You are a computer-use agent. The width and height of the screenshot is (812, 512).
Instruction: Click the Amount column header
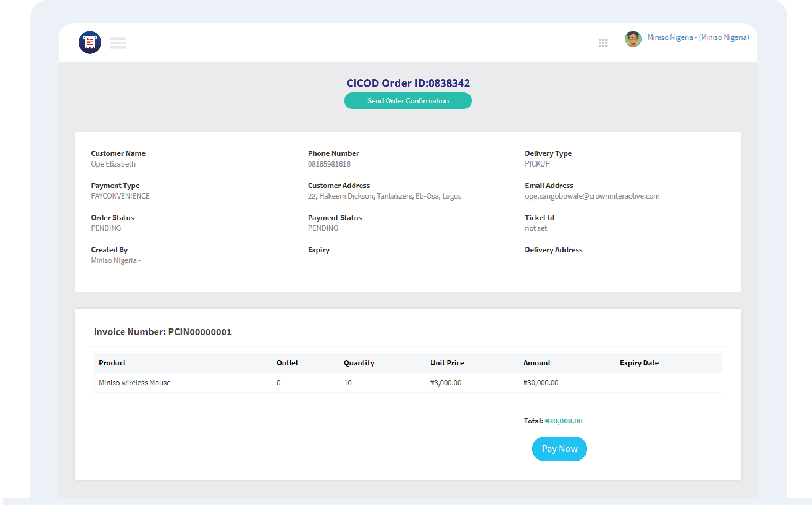pos(537,363)
